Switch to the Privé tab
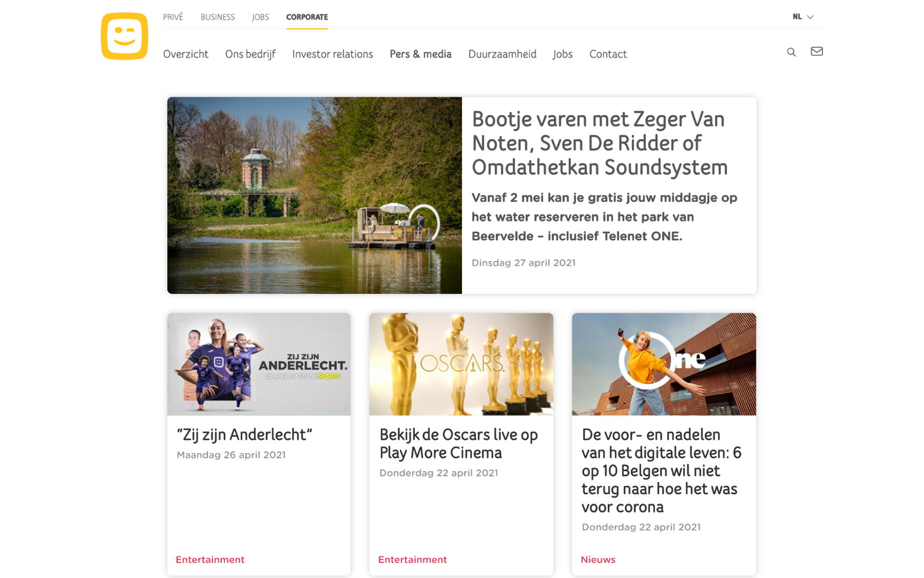 coord(173,17)
